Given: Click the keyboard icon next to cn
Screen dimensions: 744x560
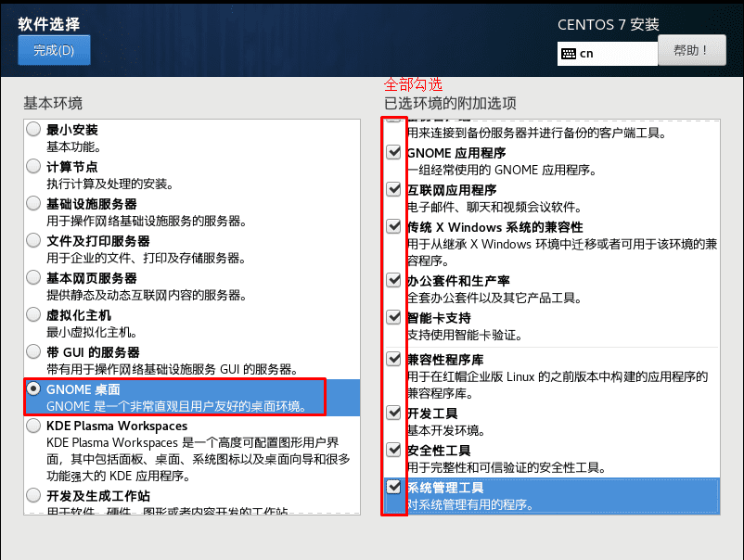Looking at the screenshot, I should tap(568, 54).
